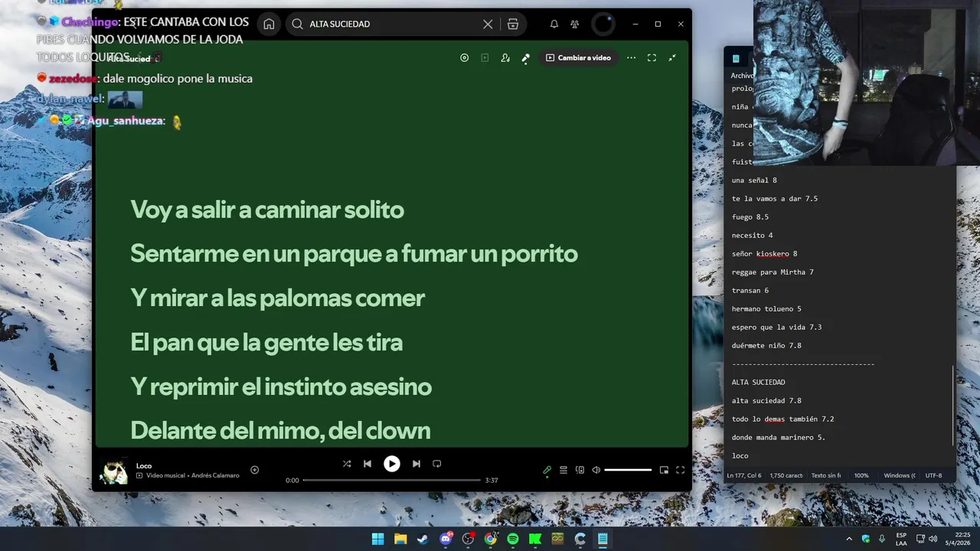Open artist Andrés Calamaro link

point(215,475)
